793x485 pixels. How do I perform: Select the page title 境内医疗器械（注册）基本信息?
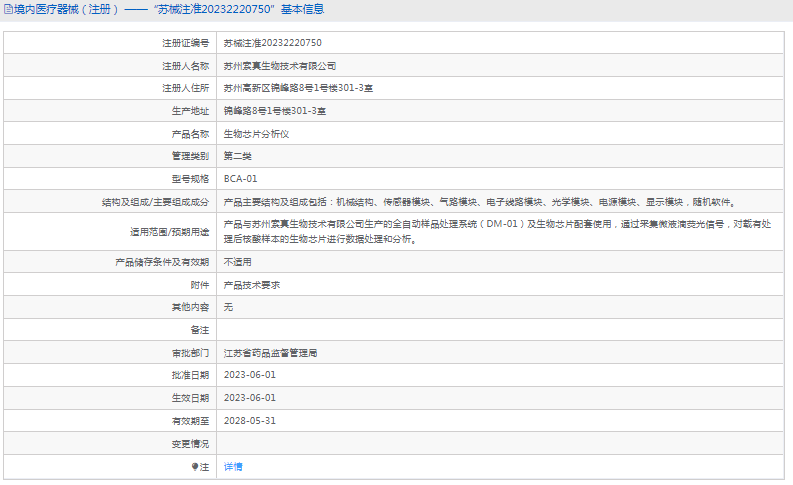(169, 10)
